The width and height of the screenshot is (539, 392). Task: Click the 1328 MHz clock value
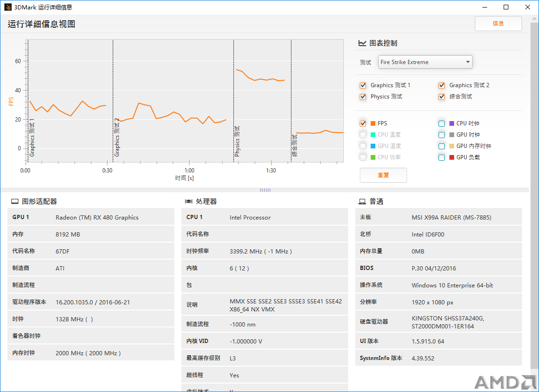(x=74, y=319)
